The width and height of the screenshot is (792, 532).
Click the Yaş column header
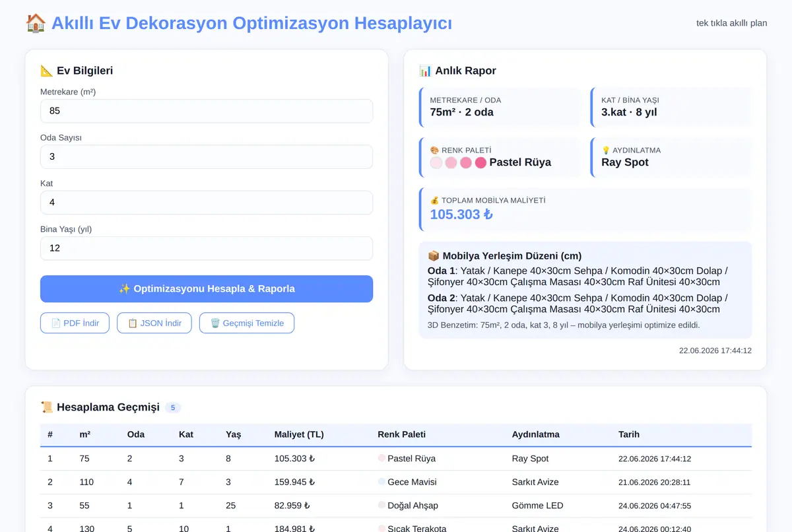pyautogui.click(x=234, y=434)
